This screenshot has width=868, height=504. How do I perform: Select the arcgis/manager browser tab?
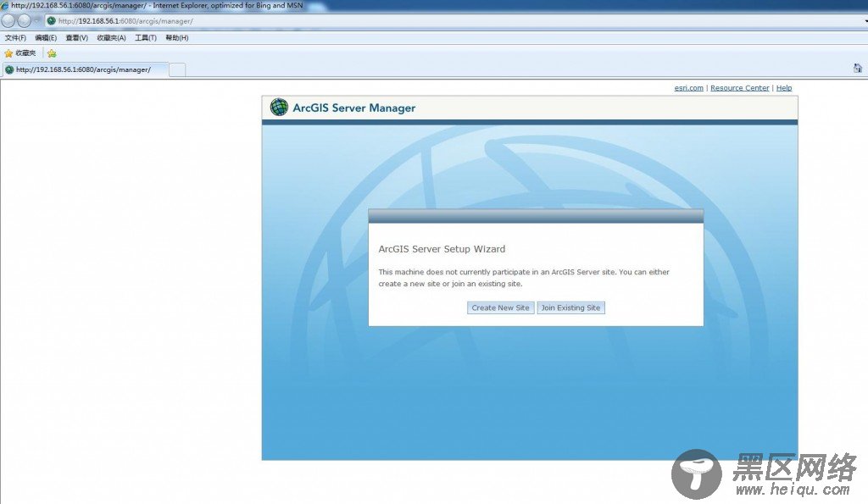tap(85, 69)
